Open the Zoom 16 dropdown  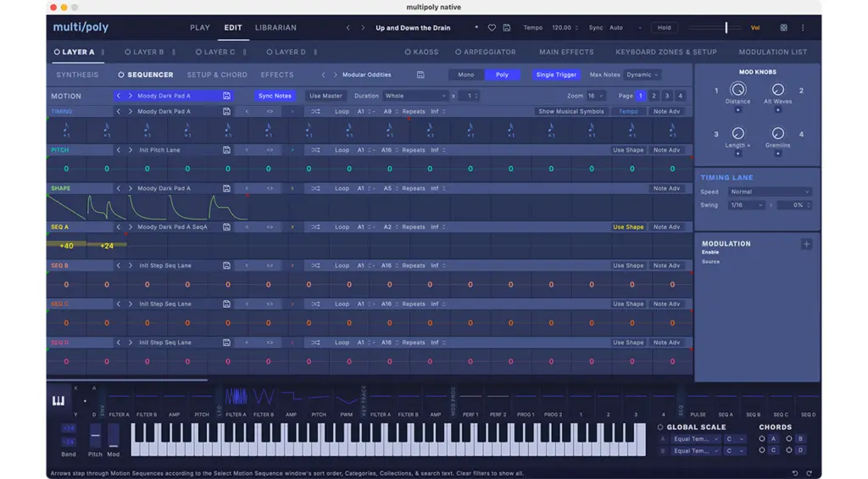click(x=595, y=96)
